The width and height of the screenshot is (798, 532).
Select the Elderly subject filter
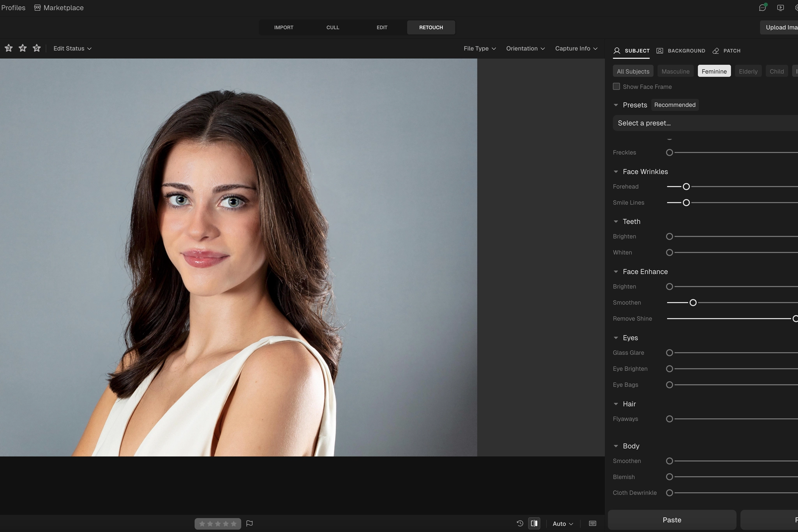[748, 71]
